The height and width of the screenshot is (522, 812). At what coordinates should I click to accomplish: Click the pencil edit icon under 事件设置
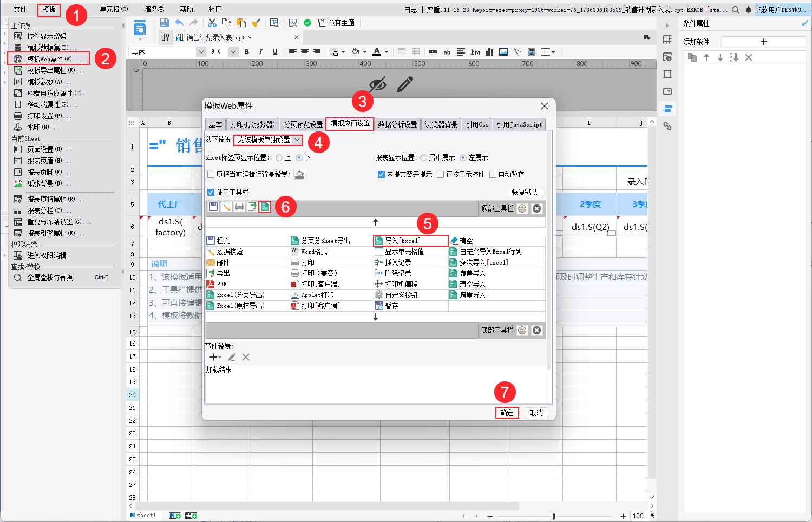click(x=232, y=357)
